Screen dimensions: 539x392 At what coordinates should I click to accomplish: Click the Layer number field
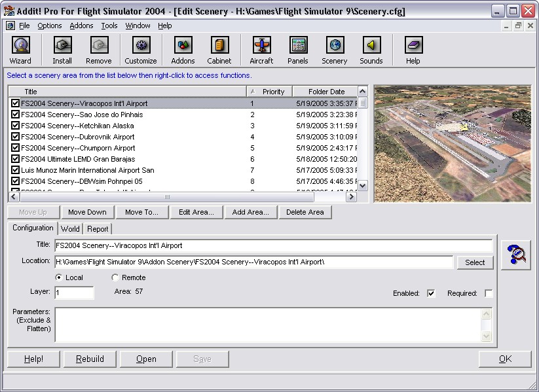tap(74, 293)
